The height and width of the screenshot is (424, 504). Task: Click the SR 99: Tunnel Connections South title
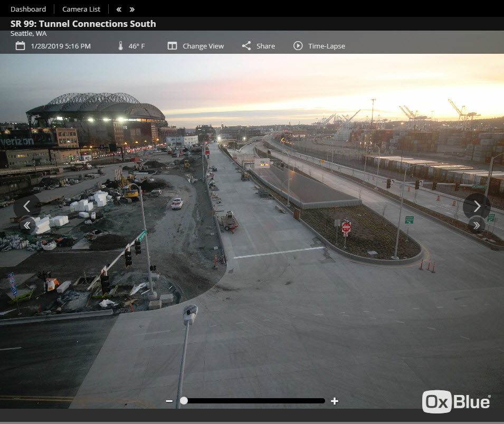[83, 24]
